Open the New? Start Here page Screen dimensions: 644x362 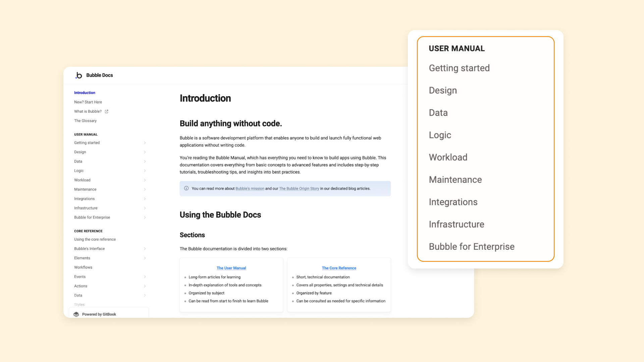click(x=88, y=102)
